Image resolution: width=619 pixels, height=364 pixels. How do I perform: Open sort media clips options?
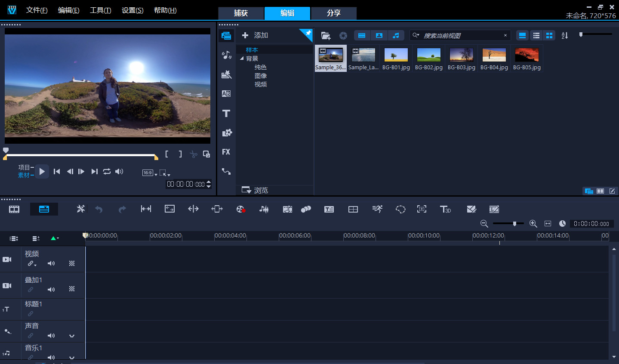[565, 35]
